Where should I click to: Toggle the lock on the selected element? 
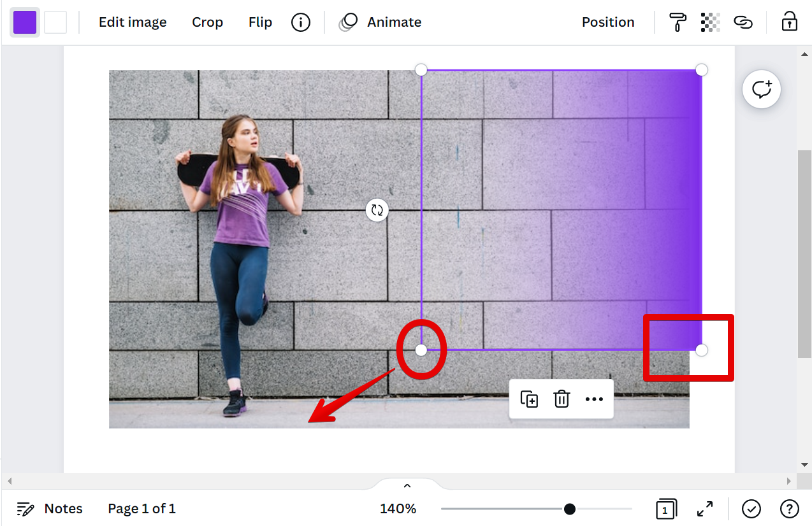(789, 22)
